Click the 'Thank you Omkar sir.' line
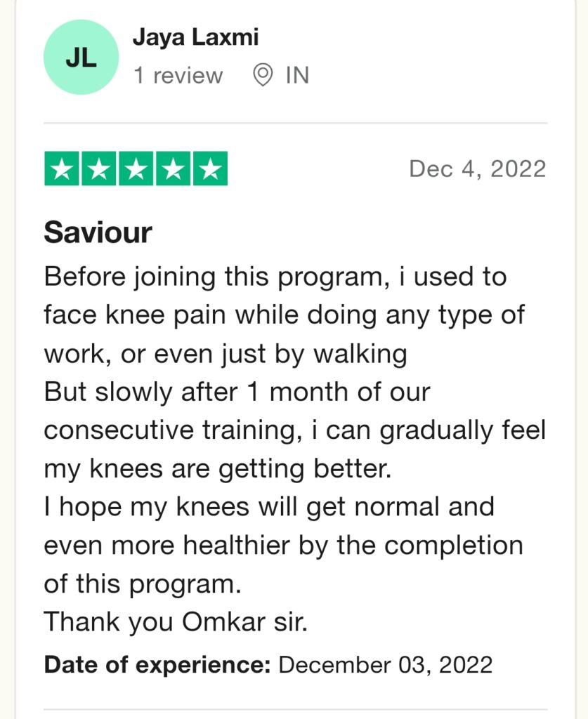Image resolution: width=588 pixels, height=719 pixels. (176, 623)
